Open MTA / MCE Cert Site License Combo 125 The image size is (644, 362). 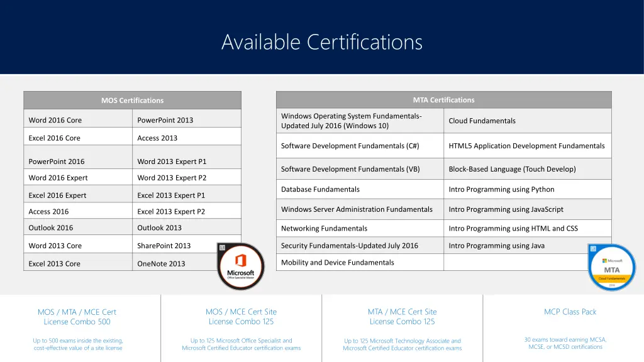pos(402,317)
